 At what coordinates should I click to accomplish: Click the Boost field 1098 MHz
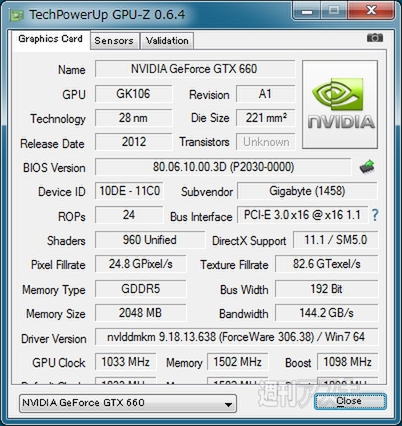tap(348, 362)
